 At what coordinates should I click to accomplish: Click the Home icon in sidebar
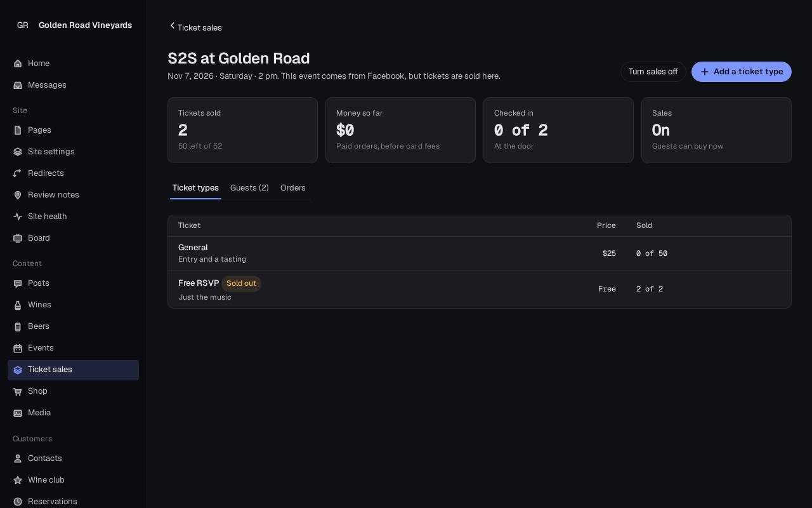(x=18, y=63)
